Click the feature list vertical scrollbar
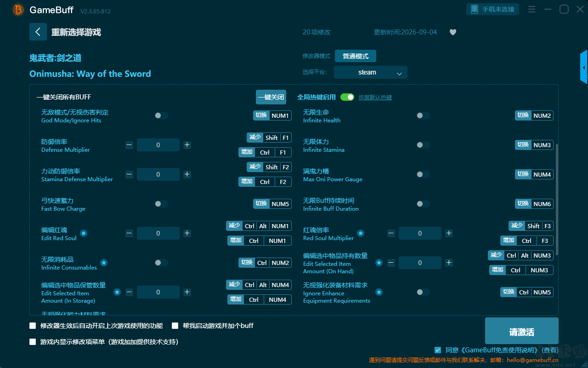588x368 pixels. pos(557,199)
